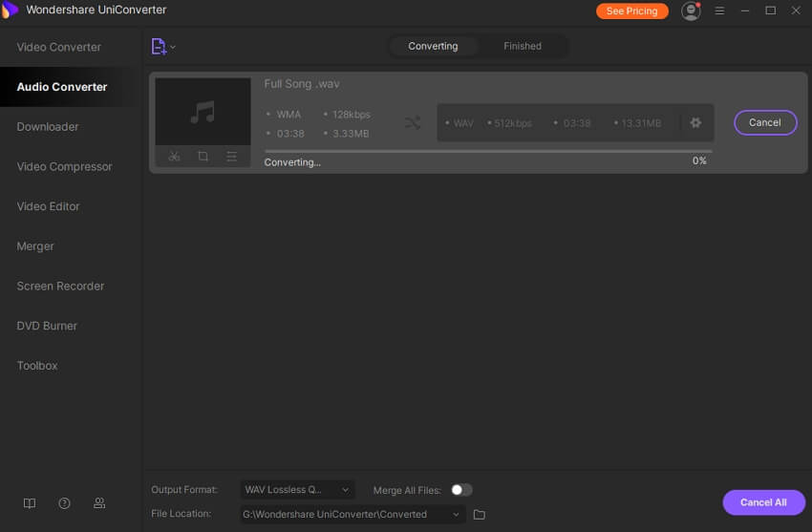
Task: Click the Cancel All button
Action: 763,502
